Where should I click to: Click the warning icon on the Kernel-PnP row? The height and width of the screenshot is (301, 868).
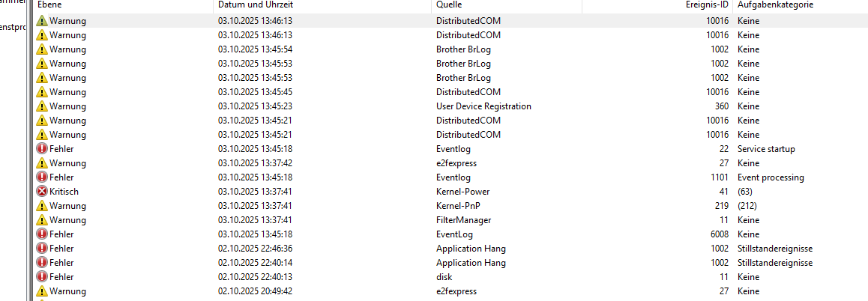pyautogui.click(x=42, y=206)
